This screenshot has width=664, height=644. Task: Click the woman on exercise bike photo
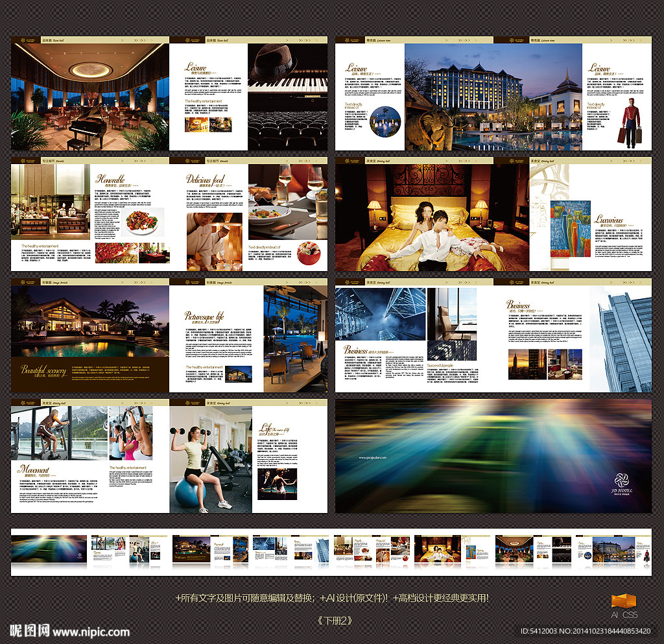pyautogui.click(x=59, y=433)
